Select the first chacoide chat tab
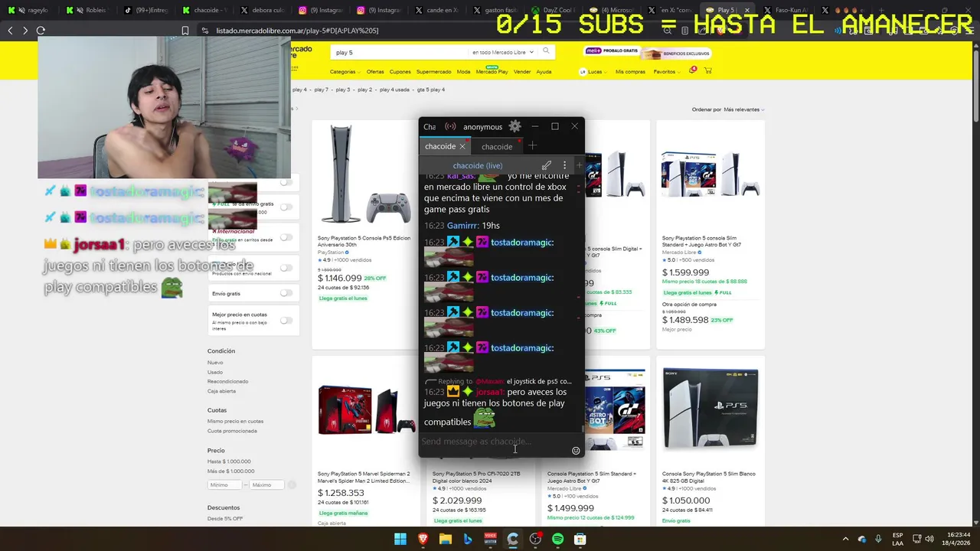The image size is (980, 551). tap(440, 146)
